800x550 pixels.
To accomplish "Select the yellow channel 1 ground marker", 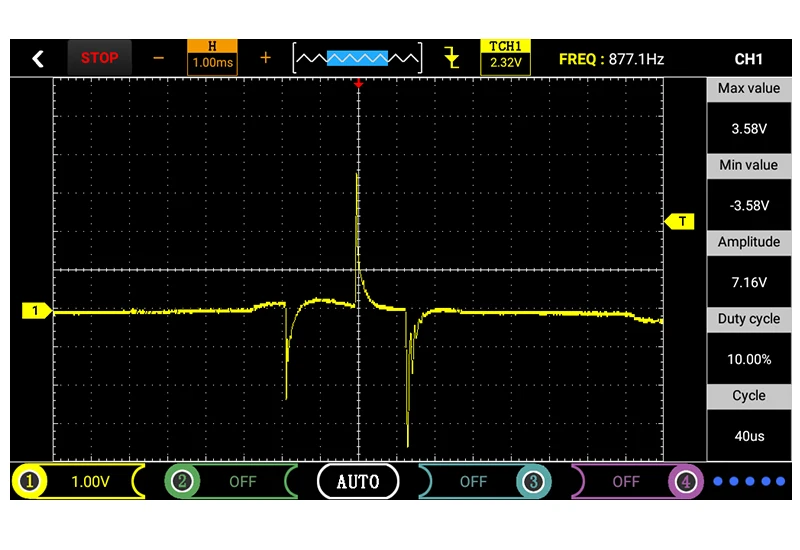I will (x=37, y=311).
